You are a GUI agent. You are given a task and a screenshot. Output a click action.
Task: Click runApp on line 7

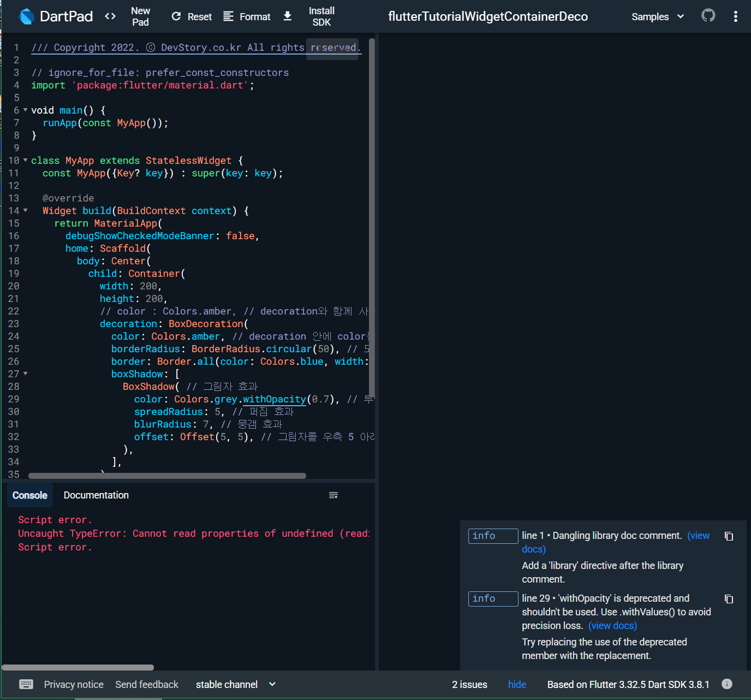[x=59, y=123]
